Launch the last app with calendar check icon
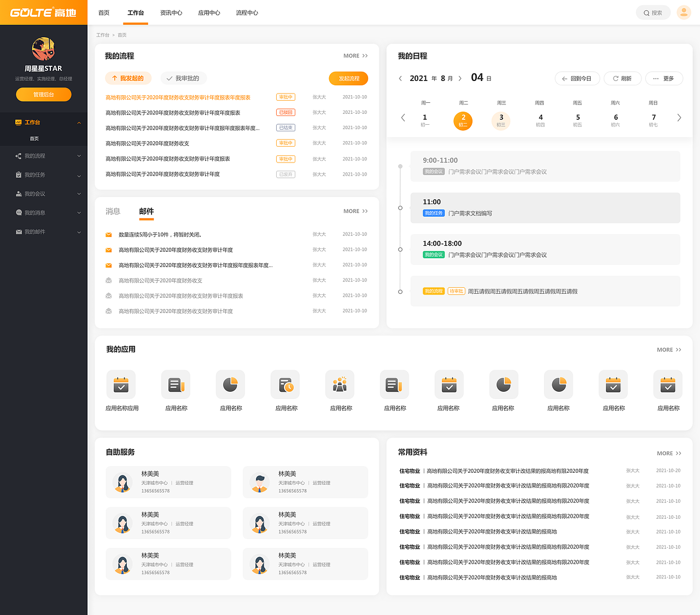The height and width of the screenshot is (615, 700). [668, 385]
